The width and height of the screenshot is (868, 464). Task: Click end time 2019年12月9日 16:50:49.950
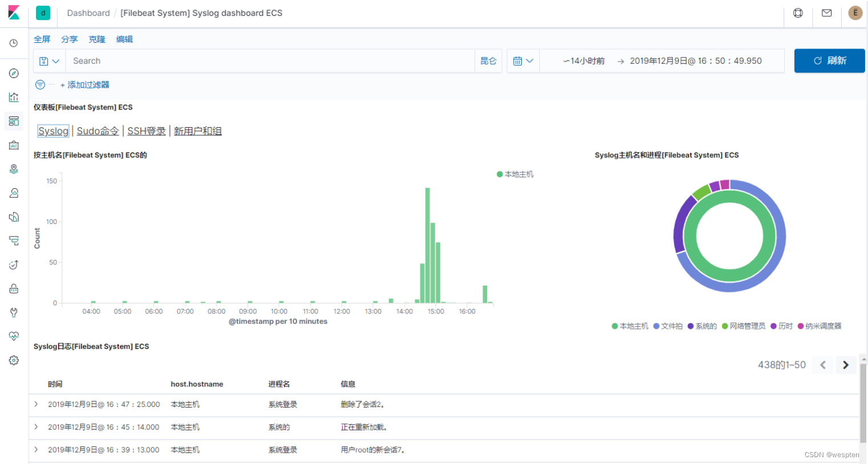click(x=696, y=61)
